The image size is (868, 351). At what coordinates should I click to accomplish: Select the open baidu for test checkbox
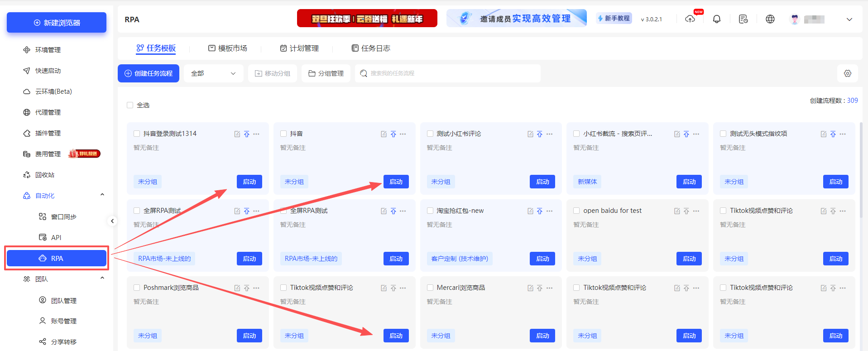coord(576,211)
